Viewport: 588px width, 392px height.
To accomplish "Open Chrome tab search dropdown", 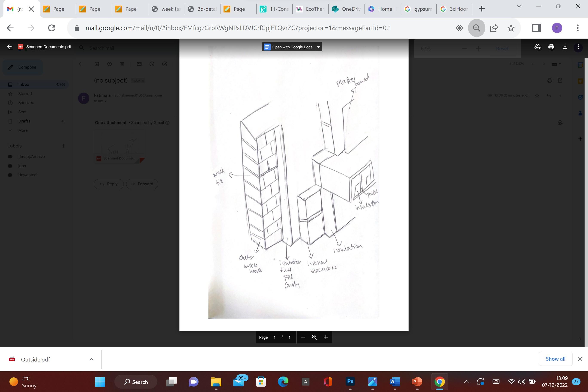I will 519,6.
